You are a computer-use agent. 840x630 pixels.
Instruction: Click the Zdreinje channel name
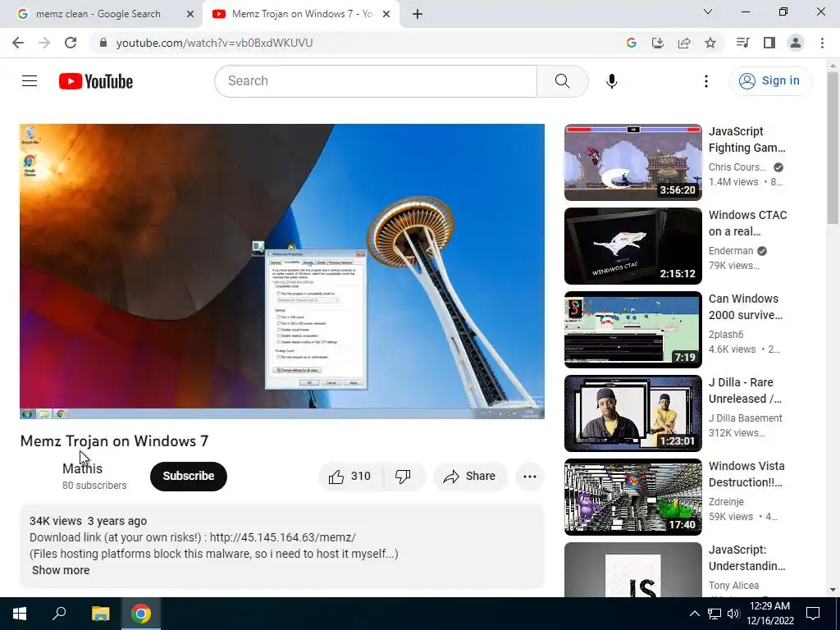(726, 501)
